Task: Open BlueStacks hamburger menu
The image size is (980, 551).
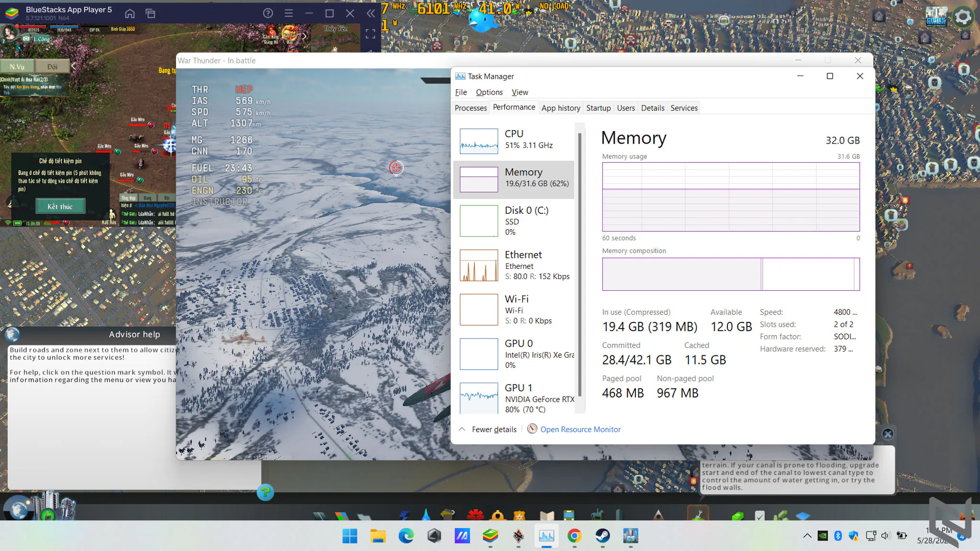Action: [x=289, y=13]
